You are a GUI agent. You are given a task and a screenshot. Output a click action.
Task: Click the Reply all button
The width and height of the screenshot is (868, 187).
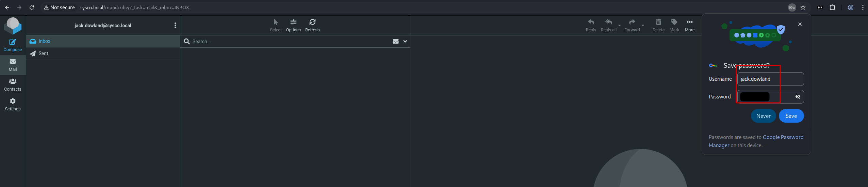click(608, 26)
